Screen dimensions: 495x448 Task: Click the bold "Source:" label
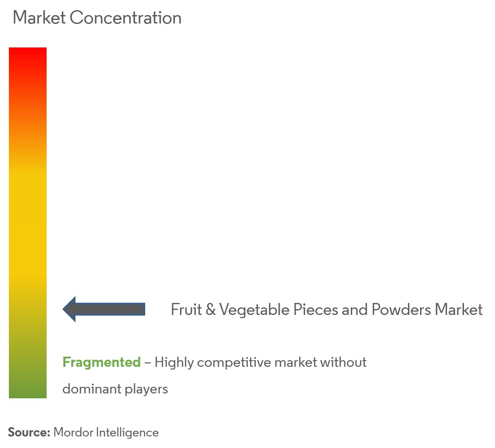(x=29, y=432)
